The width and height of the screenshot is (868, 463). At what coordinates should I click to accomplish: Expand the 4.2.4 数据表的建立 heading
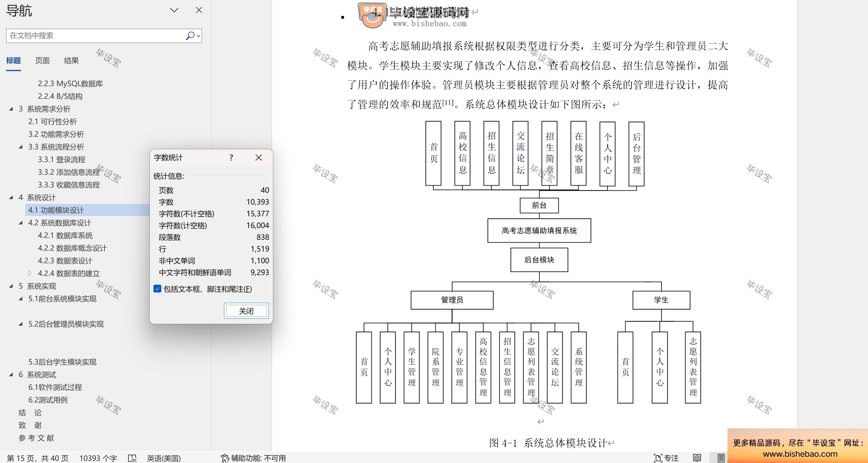click(30, 273)
